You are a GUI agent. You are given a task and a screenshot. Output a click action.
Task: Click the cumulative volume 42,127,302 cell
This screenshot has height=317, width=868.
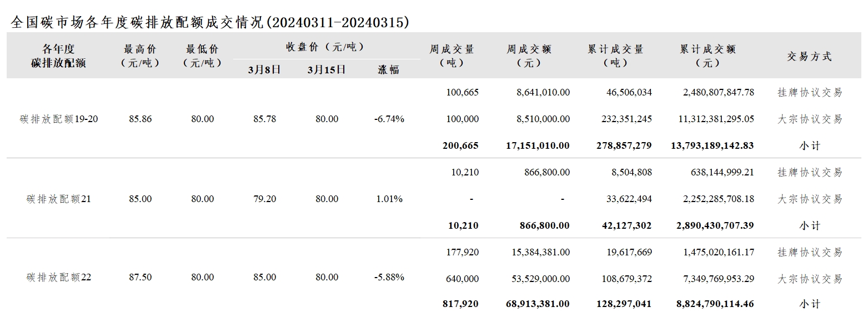[x=626, y=225]
